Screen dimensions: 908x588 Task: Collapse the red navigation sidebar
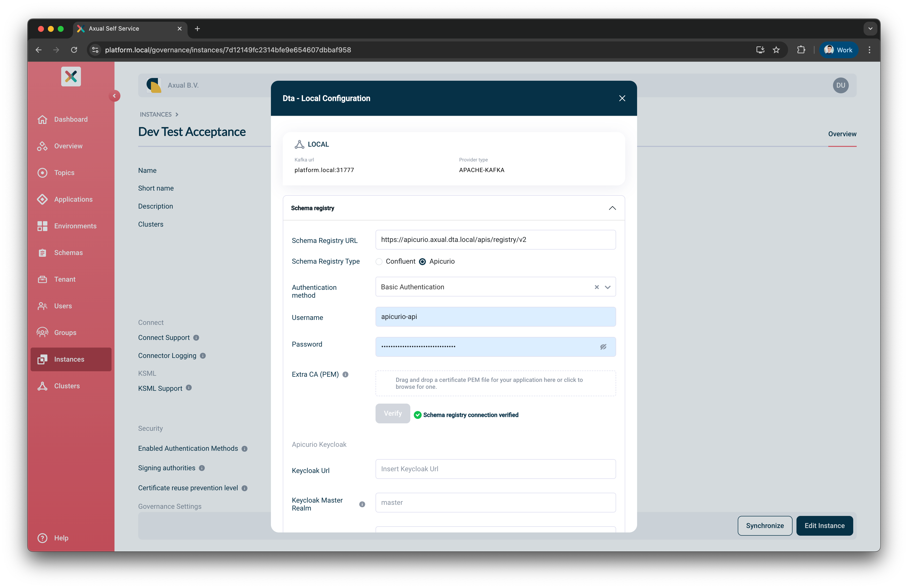click(x=114, y=96)
